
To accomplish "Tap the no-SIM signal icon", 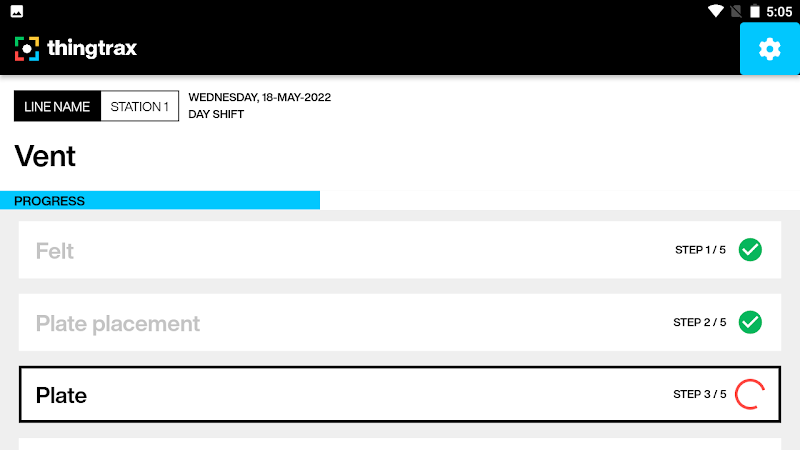I will coord(736,11).
